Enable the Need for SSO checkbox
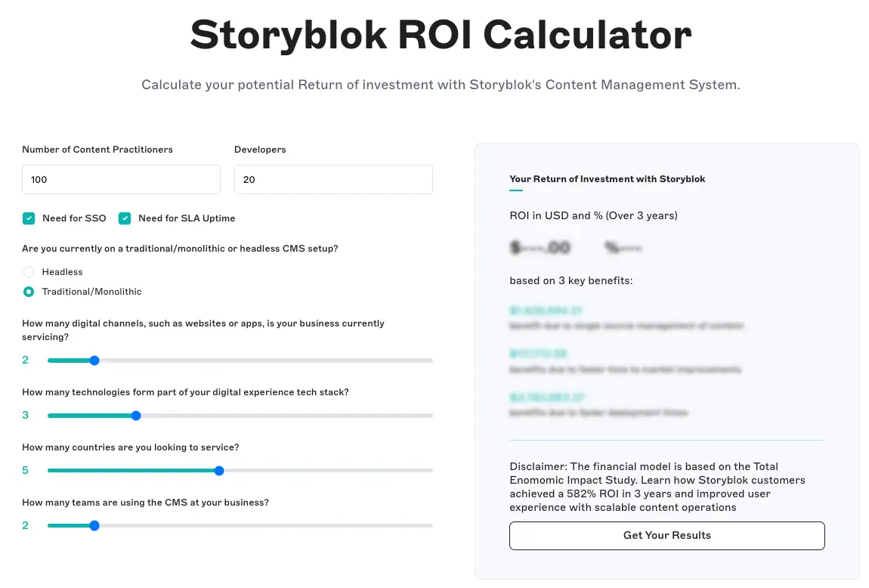This screenshot has width=869, height=588. pyautogui.click(x=29, y=218)
